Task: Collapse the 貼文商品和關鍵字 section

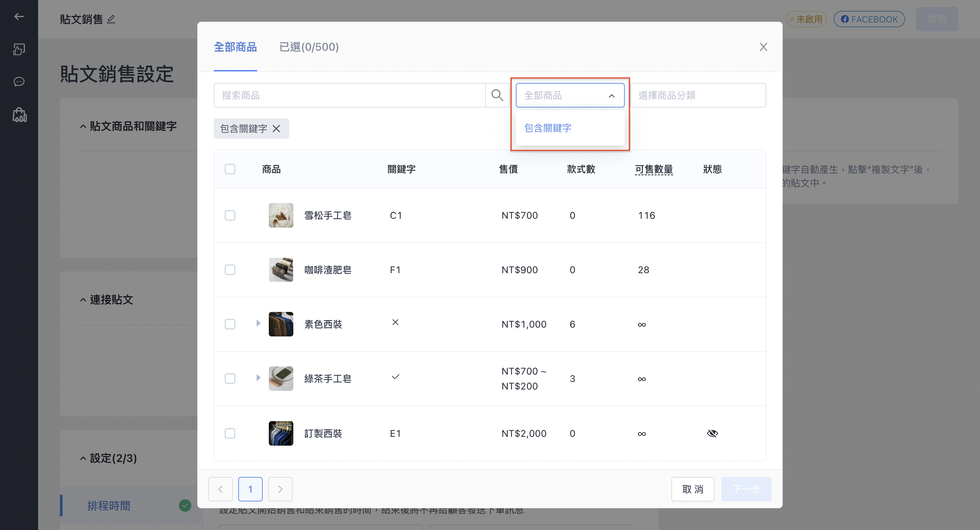Action: click(83, 127)
